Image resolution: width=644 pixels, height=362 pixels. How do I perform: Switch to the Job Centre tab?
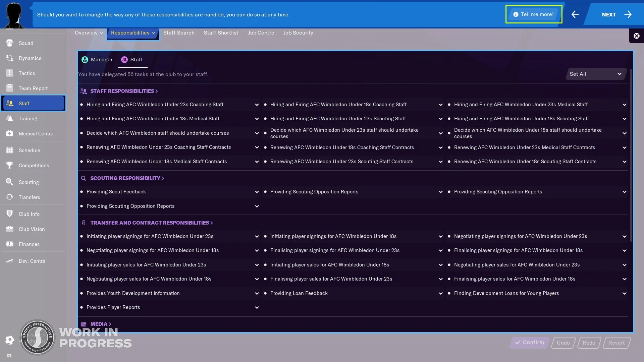click(x=261, y=33)
